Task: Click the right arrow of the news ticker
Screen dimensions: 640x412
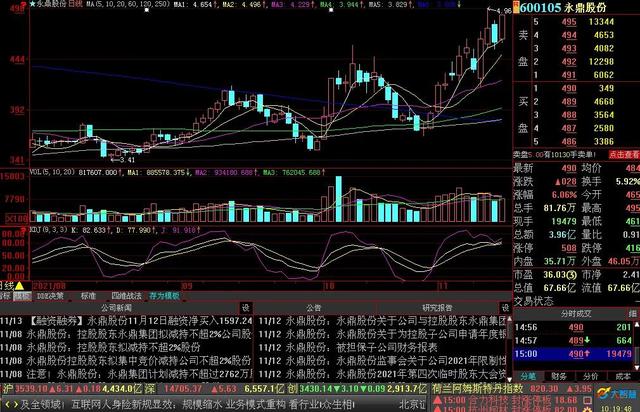Action: tap(16, 405)
